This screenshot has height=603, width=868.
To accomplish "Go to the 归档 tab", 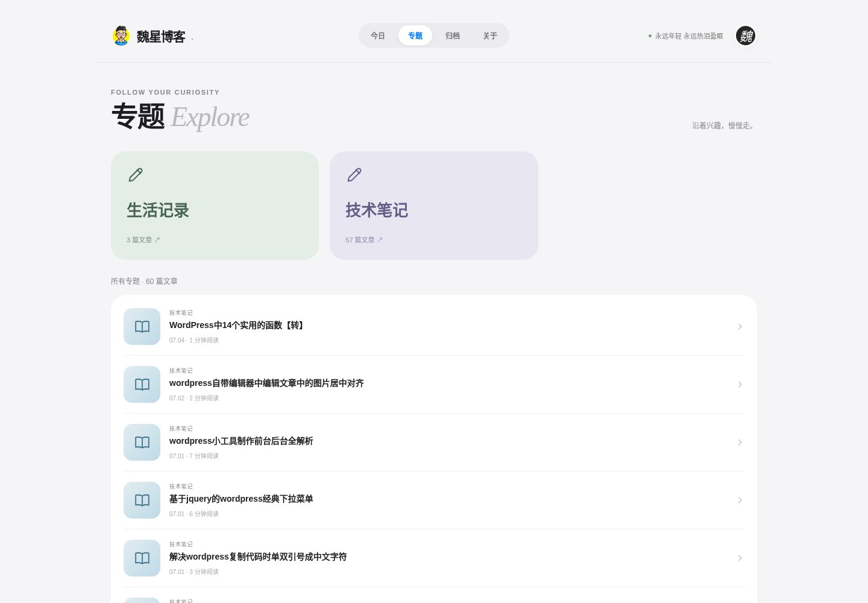I will tap(453, 36).
